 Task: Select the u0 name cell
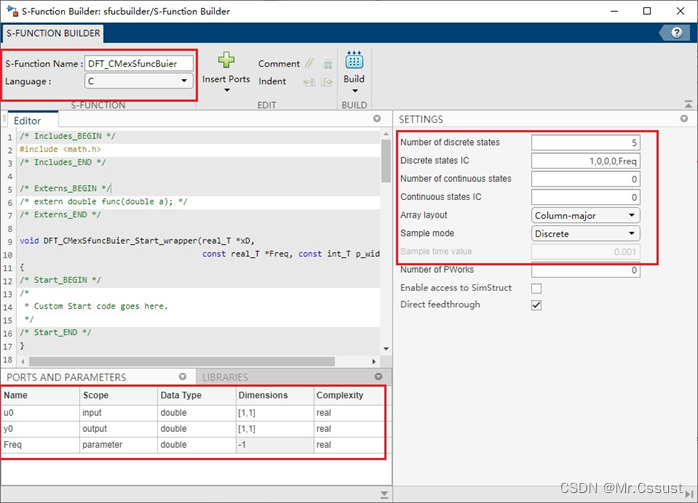[x=40, y=413]
